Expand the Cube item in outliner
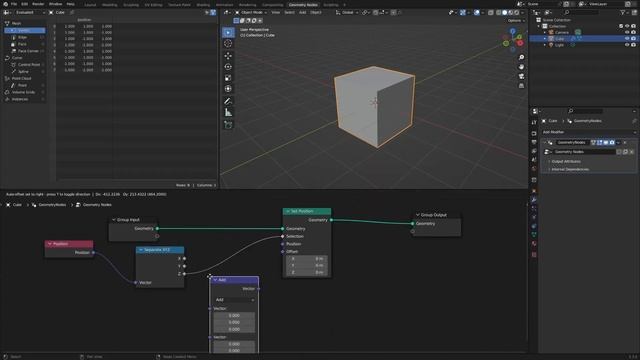The height and width of the screenshot is (360, 640). [x=545, y=39]
